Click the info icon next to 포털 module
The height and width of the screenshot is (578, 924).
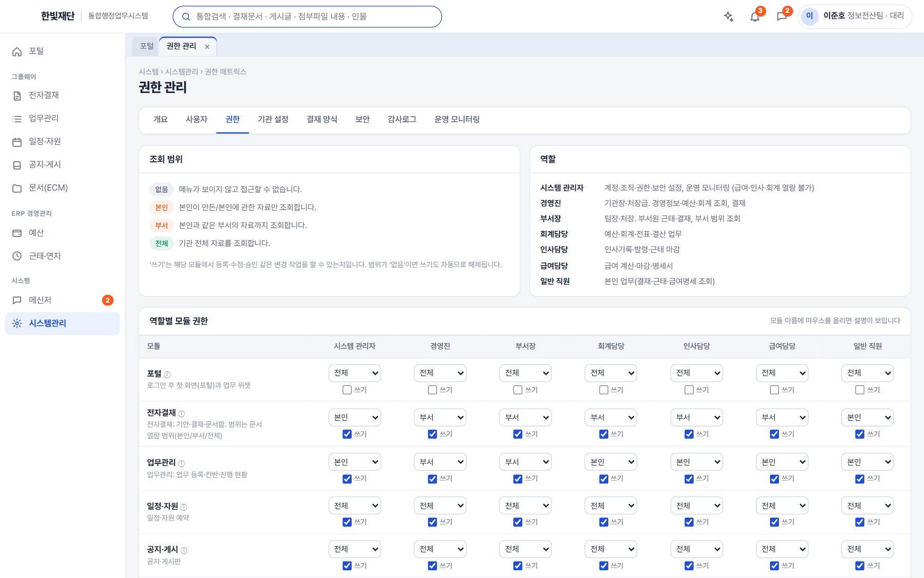167,375
